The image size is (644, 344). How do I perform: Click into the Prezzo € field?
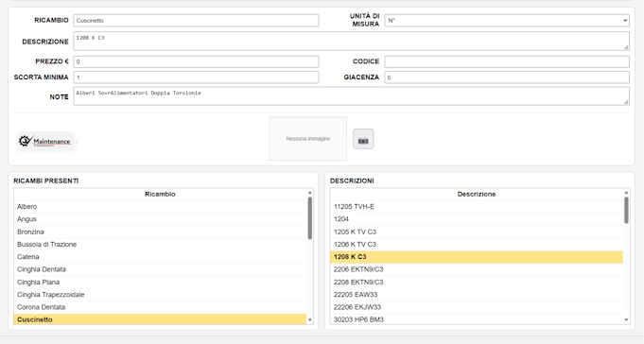coord(196,61)
